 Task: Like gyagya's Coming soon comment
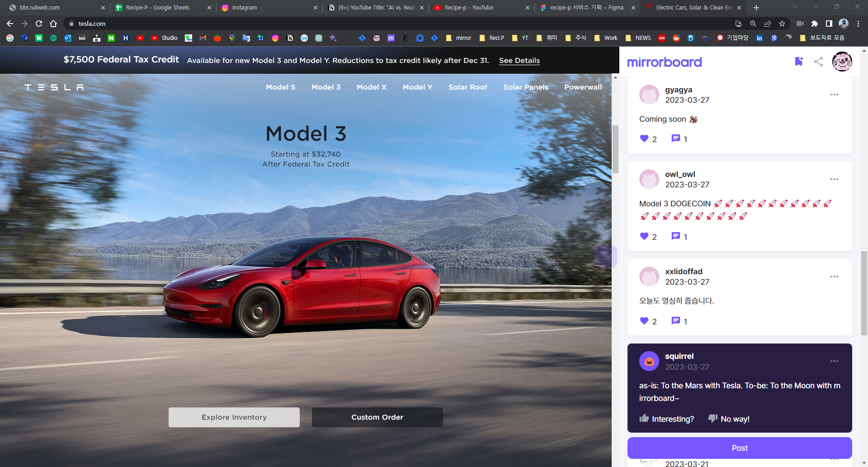pos(644,138)
